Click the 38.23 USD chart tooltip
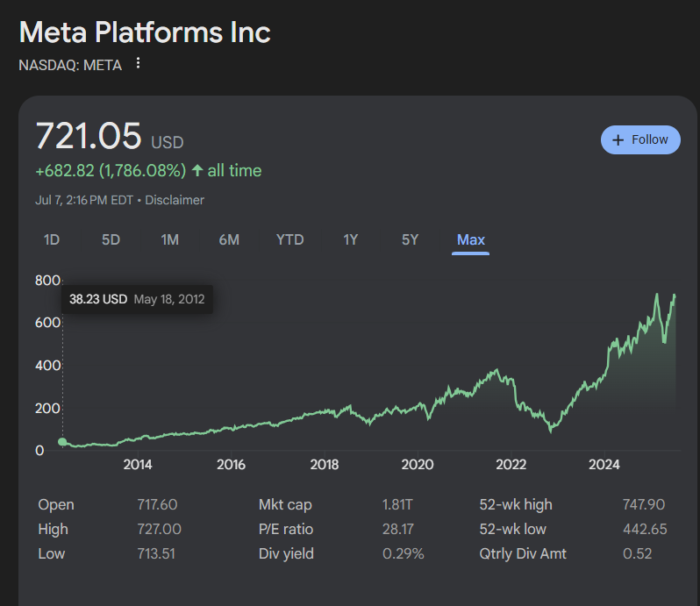 click(137, 299)
